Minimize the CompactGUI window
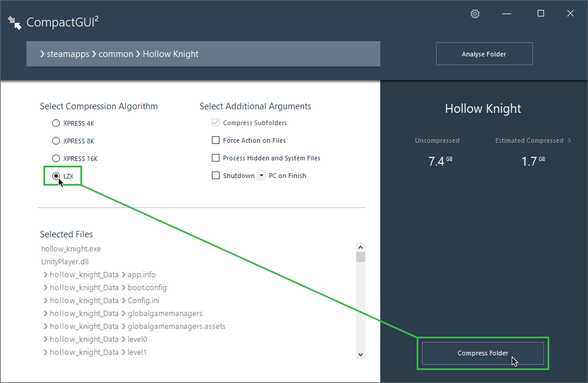The width and height of the screenshot is (588, 383). [506, 14]
